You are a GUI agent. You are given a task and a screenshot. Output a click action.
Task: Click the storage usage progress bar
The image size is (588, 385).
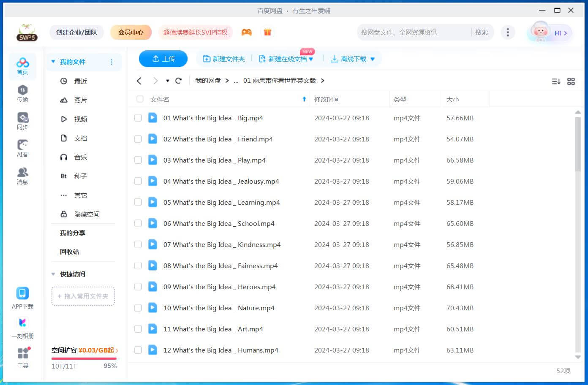coord(84,358)
